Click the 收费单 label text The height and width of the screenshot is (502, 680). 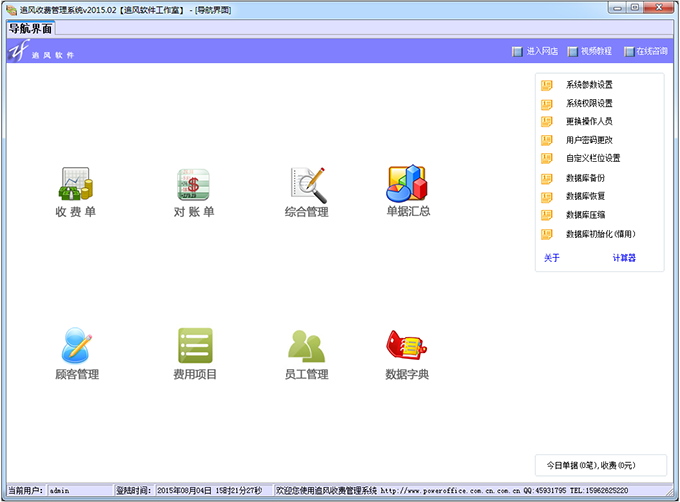point(76,212)
